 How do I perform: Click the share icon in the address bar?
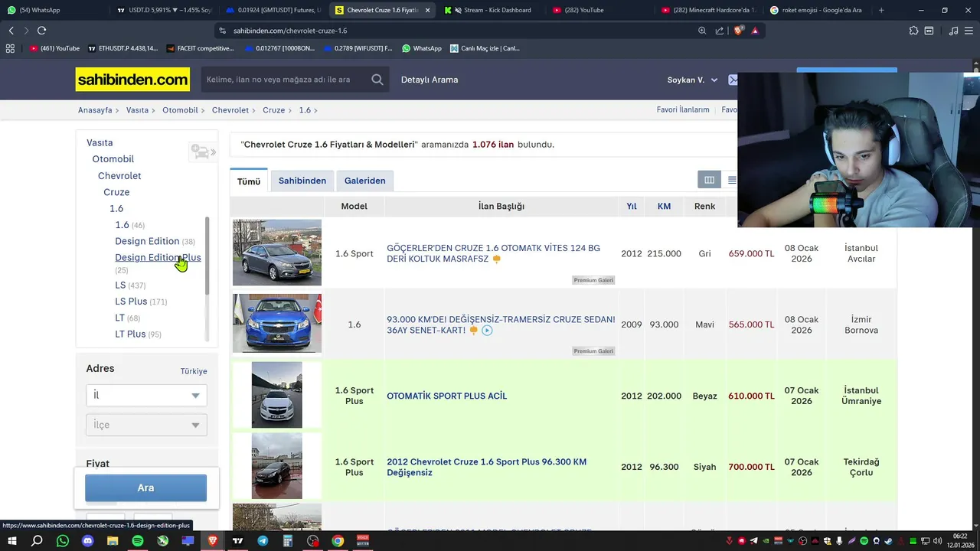pos(720,31)
